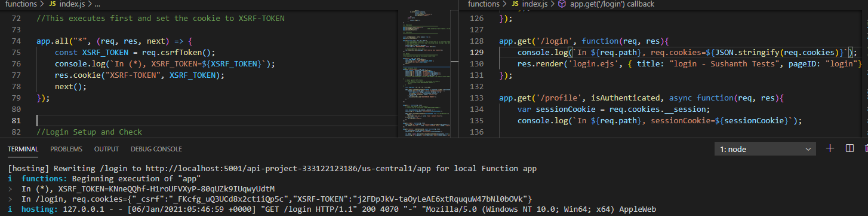This screenshot has width=868, height=216.
Task: Click line number 133 in right editor
Action: pyautogui.click(x=476, y=98)
